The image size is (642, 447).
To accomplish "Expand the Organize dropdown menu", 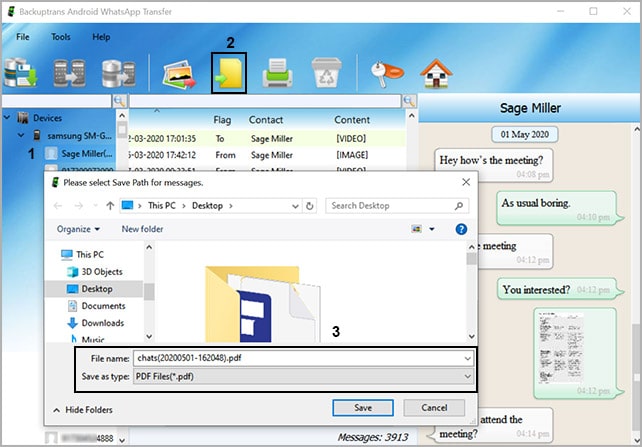I will click(x=78, y=229).
